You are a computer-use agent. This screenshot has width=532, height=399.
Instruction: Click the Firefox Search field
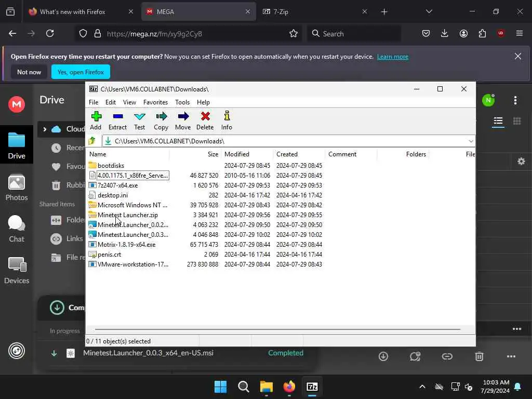[354, 34]
